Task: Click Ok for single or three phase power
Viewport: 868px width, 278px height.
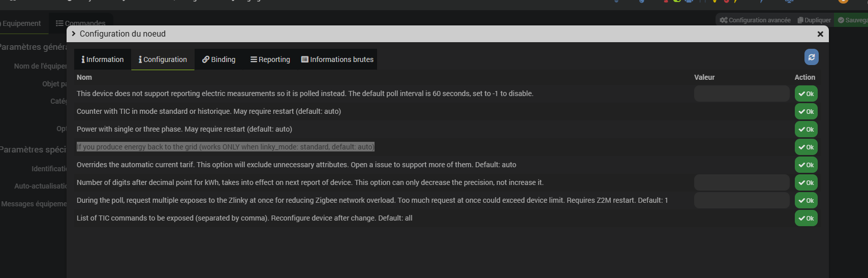Action: [806, 129]
